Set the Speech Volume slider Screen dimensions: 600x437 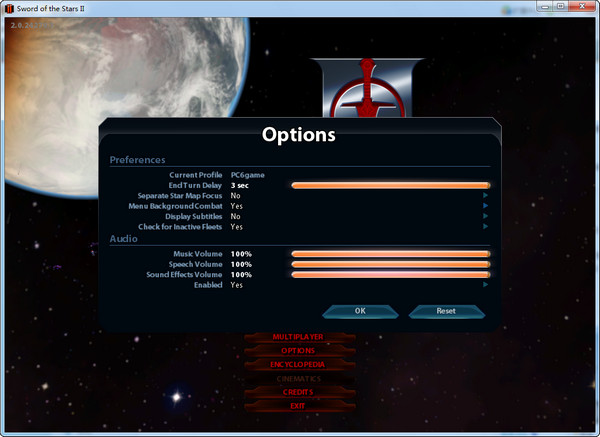click(x=390, y=264)
